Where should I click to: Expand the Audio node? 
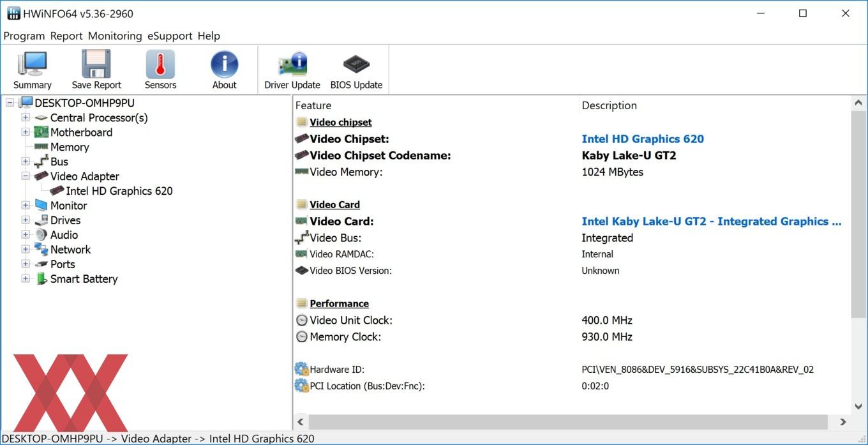click(x=26, y=235)
